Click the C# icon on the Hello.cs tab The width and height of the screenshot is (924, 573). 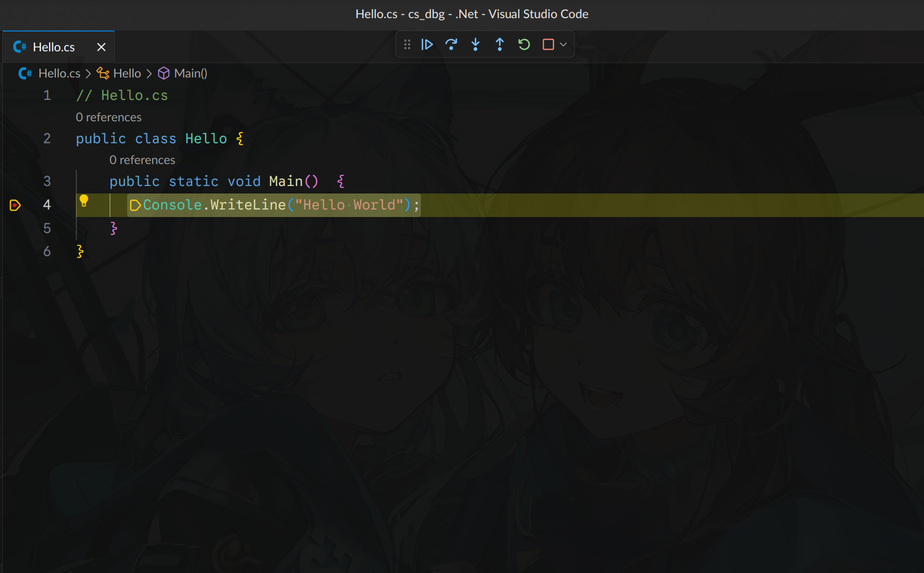[x=19, y=47]
